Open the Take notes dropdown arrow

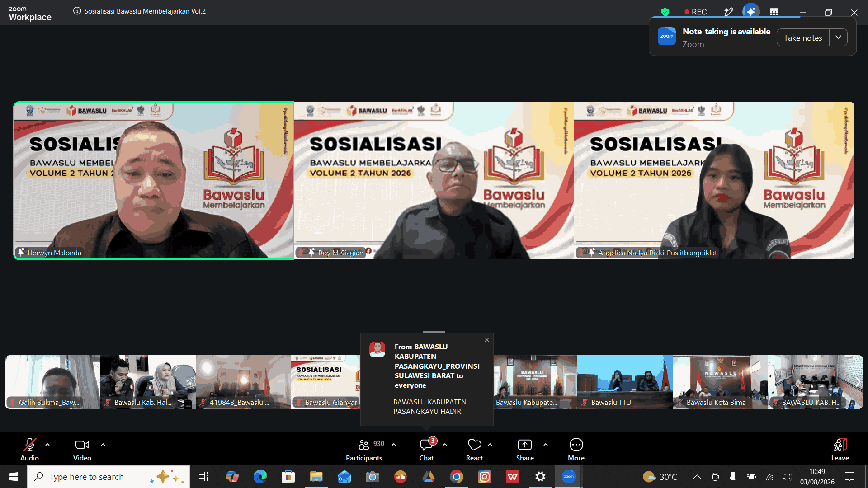(x=838, y=38)
